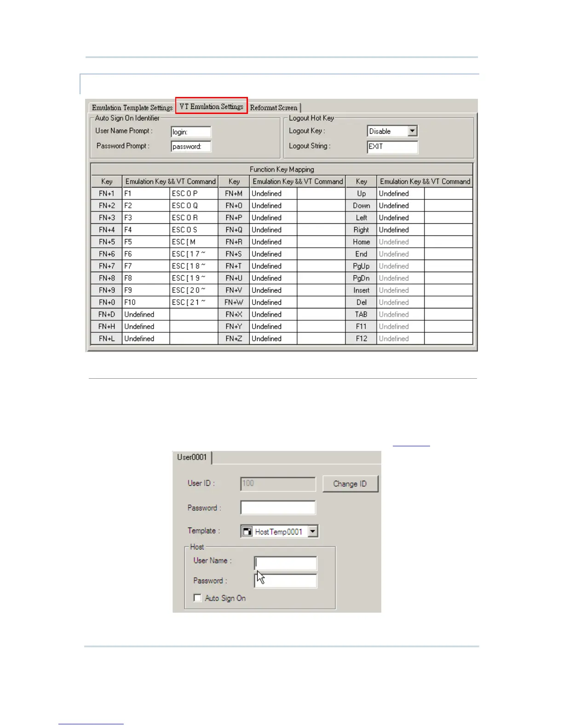The width and height of the screenshot is (563, 728).
Task: Select the TAB key cell
Action: point(361,314)
